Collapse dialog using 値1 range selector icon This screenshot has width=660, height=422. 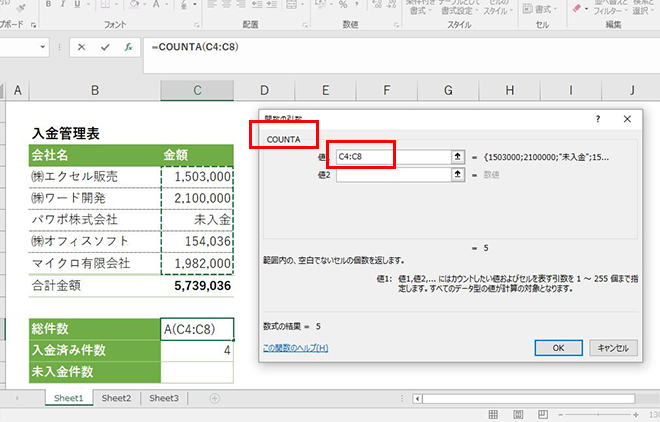458,157
